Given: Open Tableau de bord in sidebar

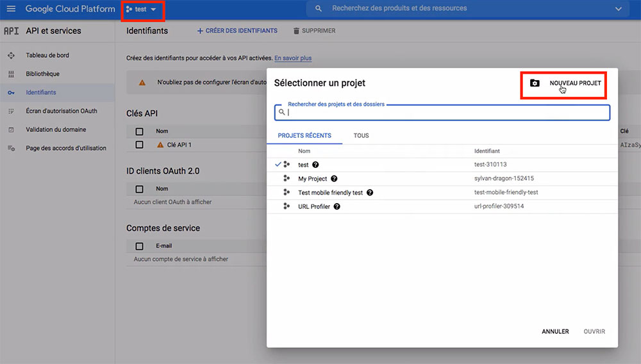Looking at the screenshot, I should pyautogui.click(x=47, y=55).
